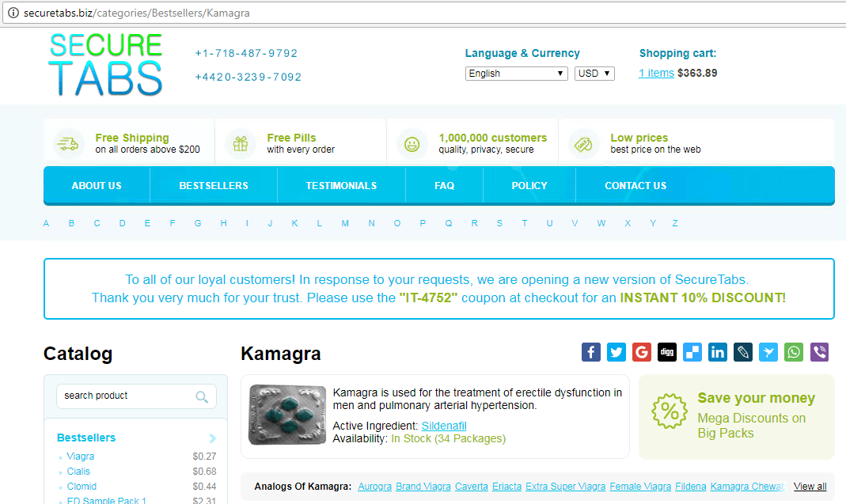
Task: Browse products starting with letter M
Action: click(345, 223)
